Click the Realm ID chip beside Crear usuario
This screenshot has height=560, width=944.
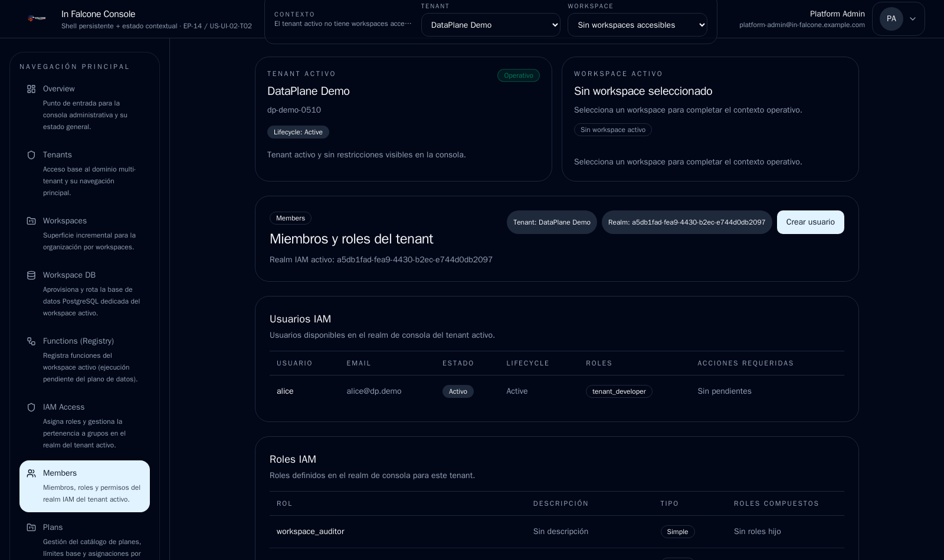pos(687,222)
